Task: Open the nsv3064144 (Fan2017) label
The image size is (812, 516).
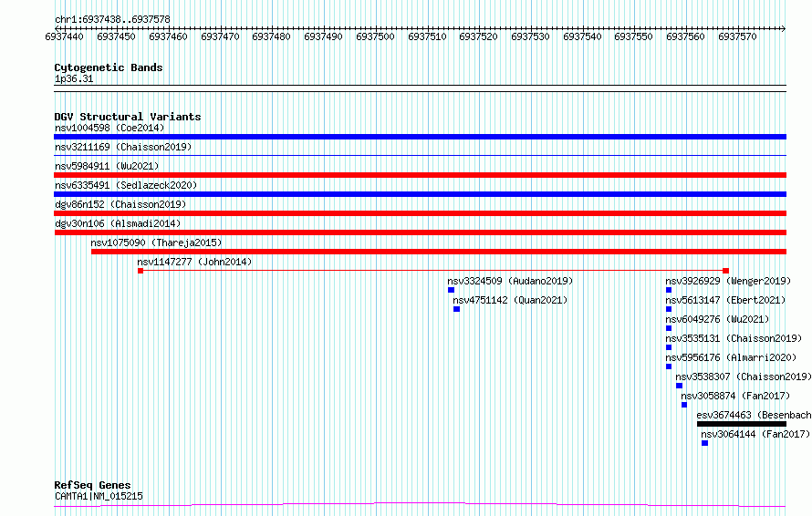Action: (755, 434)
